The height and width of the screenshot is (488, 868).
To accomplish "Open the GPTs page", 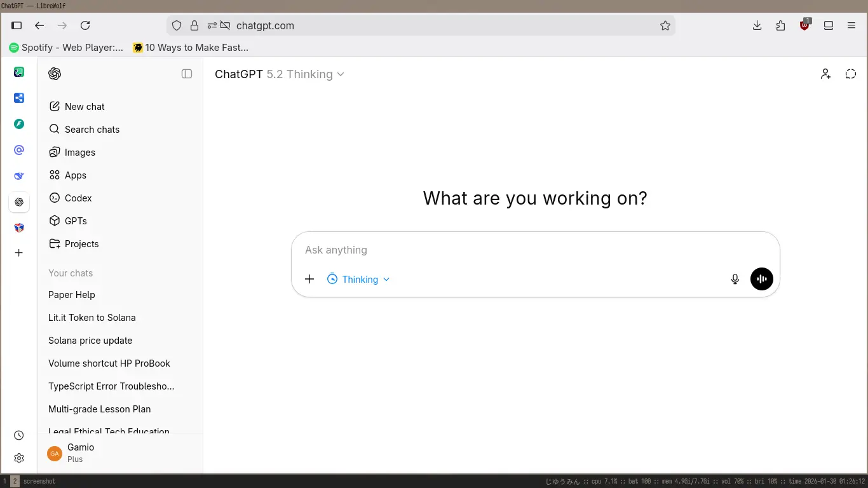I will (x=121, y=221).
